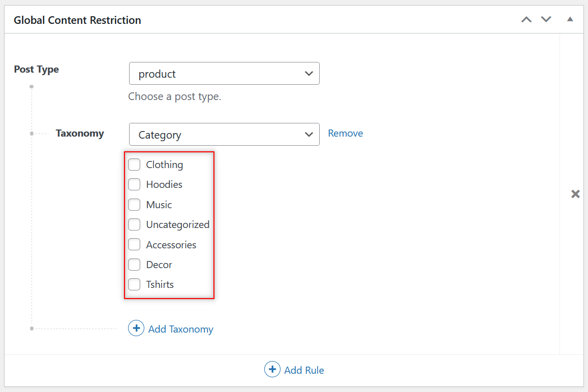
Task: Click the Add Taxonomy link text
Action: tap(181, 329)
